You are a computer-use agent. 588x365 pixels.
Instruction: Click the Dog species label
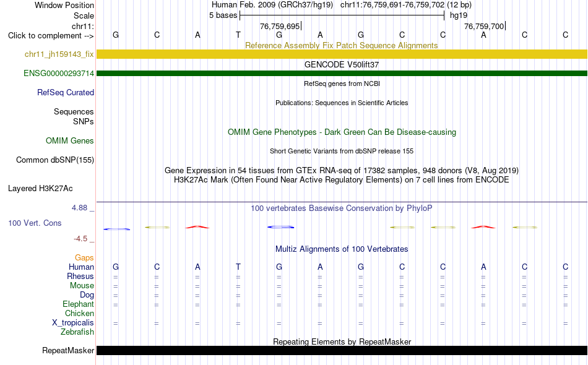87,295
